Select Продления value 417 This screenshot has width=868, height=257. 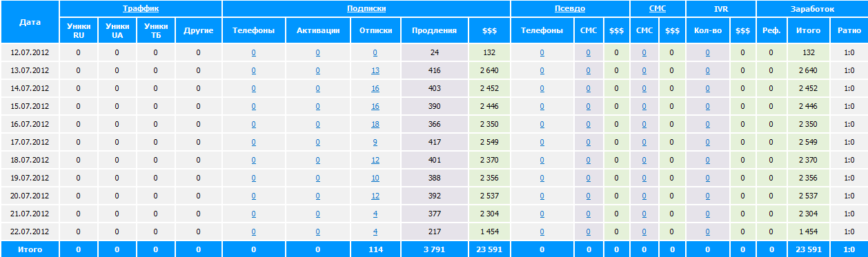point(434,142)
